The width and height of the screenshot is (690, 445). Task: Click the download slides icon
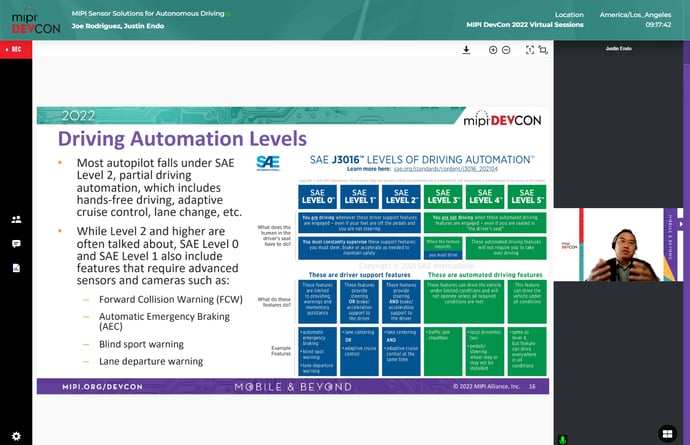click(466, 50)
